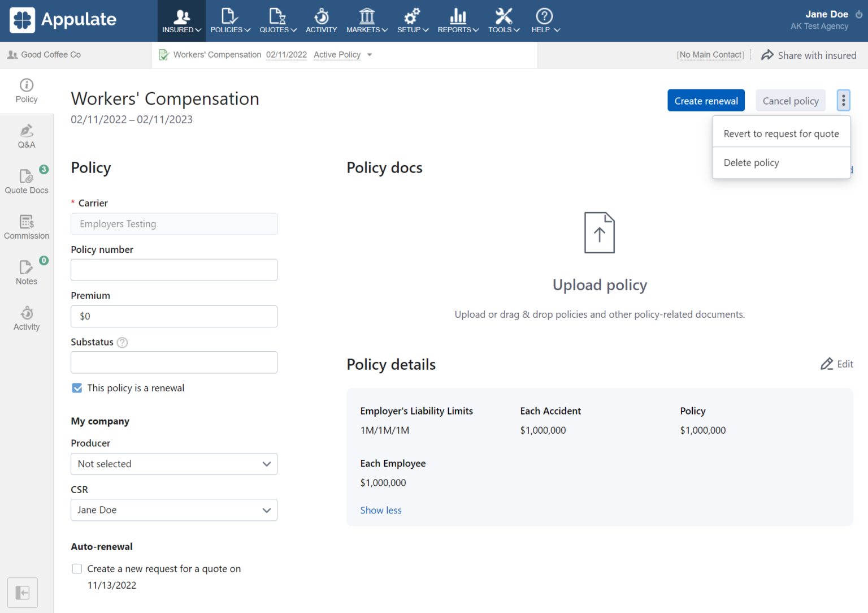Select Revert to request for quote
The height and width of the screenshot is (613, 868).
point(781,133)
